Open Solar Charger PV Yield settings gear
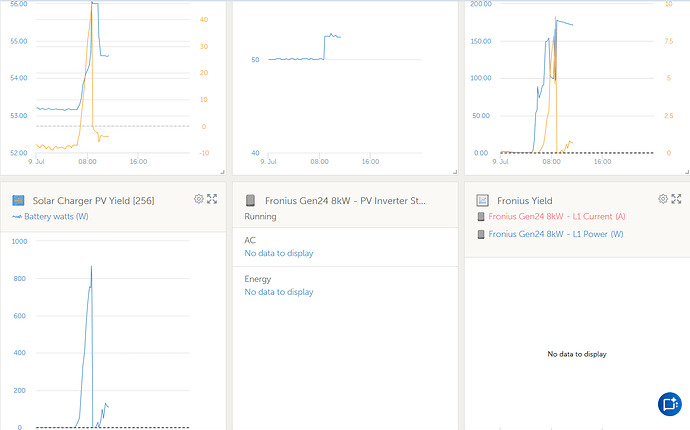Viewport: 690px width, 430px height. coord(199,200)
